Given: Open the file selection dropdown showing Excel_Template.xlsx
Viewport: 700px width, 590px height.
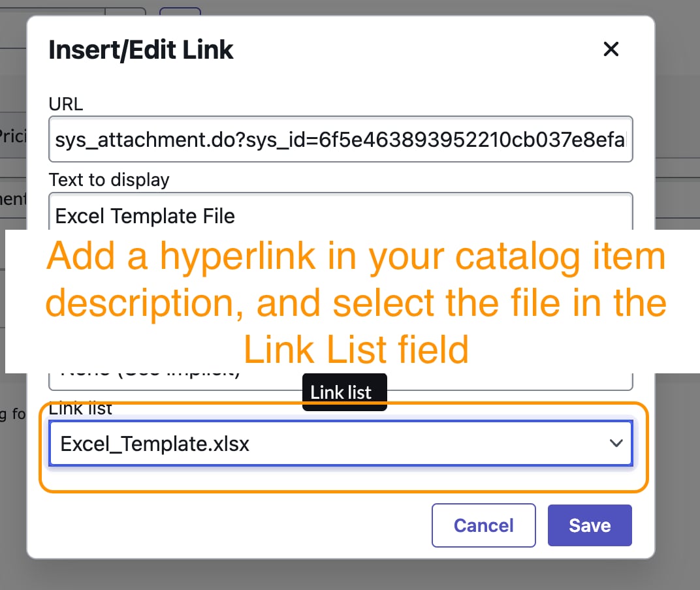Looking at the screenshot, I should point(340,443).
